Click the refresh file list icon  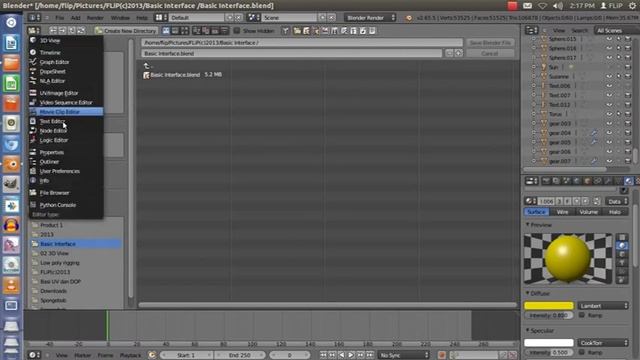point(81,31)
